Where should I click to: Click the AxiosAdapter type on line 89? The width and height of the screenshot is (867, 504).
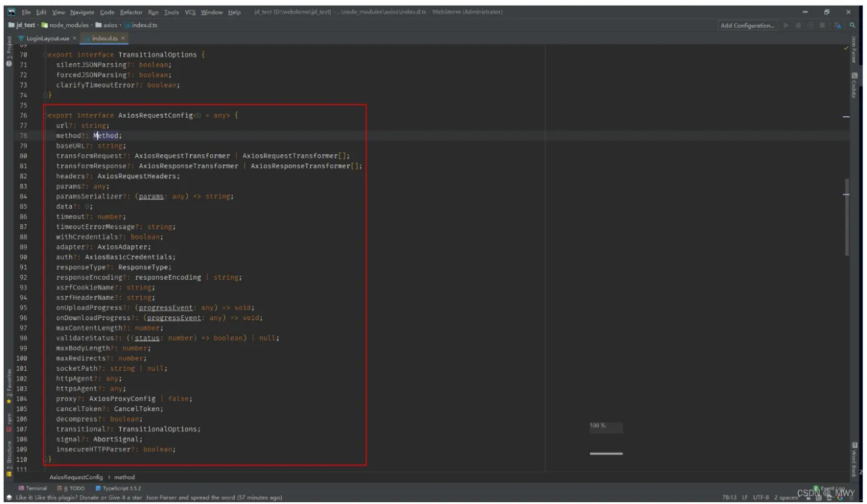[x=124, y=247]
